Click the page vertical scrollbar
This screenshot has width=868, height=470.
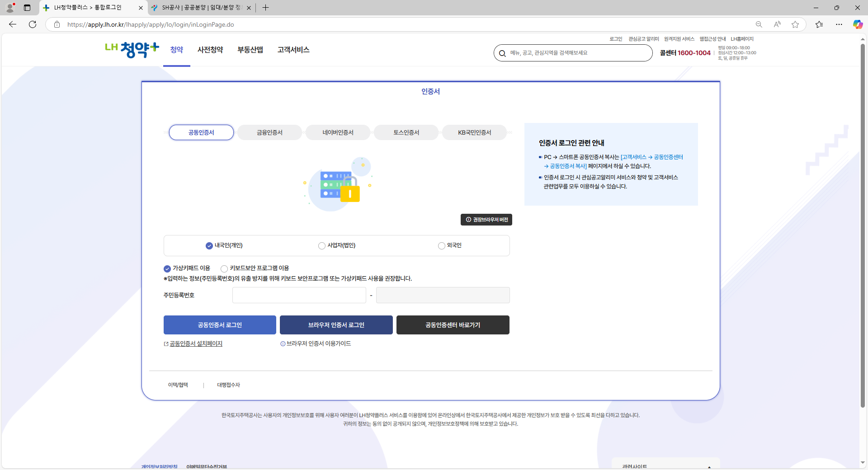(863, 226)
